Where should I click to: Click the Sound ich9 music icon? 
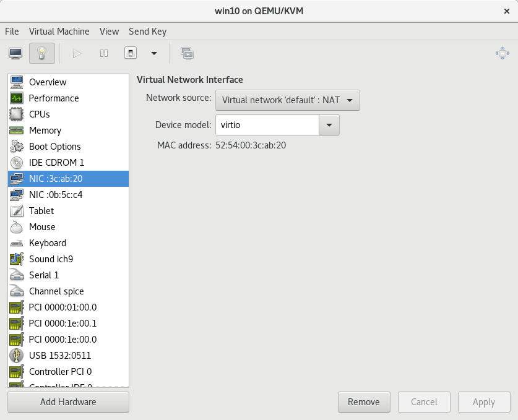pyautogui.click(x=17, y=259)
